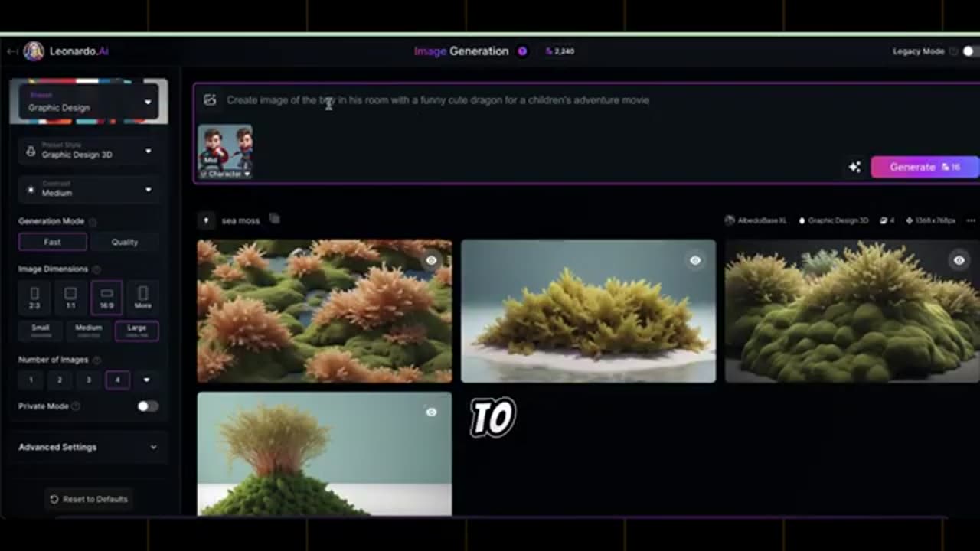Choose Small image size
Image resolution: width=980 pixels, height=551 pixels.
click(41, 331)
